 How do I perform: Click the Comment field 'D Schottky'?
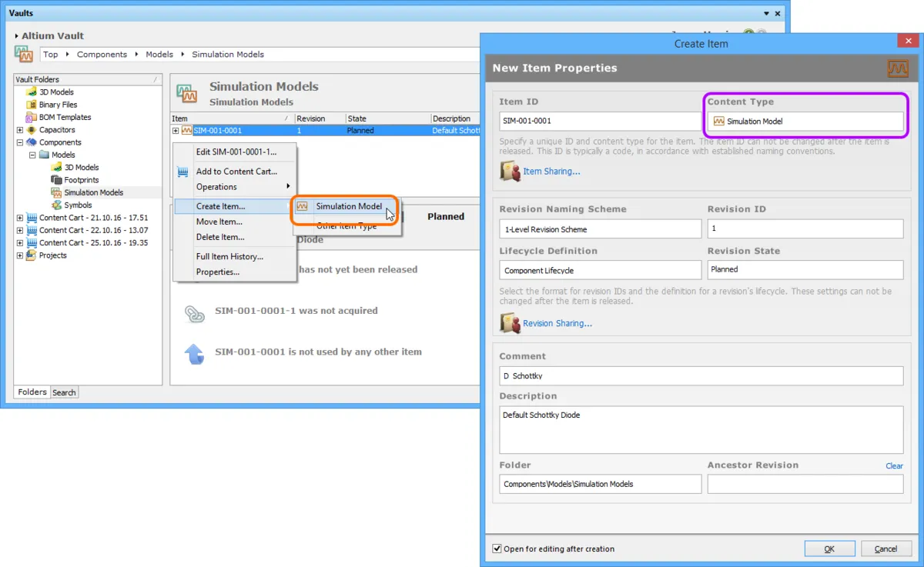(701, 376)
